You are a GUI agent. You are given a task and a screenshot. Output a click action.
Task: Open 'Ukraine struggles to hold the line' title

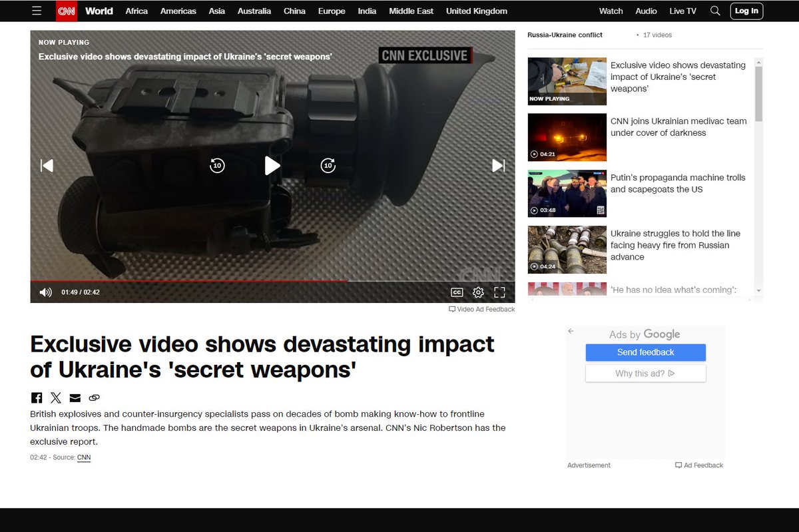pyautogui.click(x=675, y=245)
